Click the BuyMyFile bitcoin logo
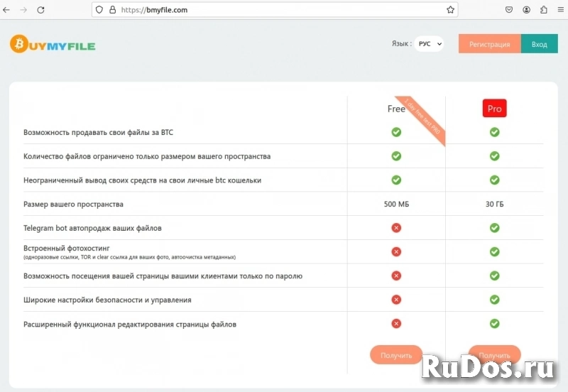This screenshot has height=392, width=568. [x=52, y=44]
